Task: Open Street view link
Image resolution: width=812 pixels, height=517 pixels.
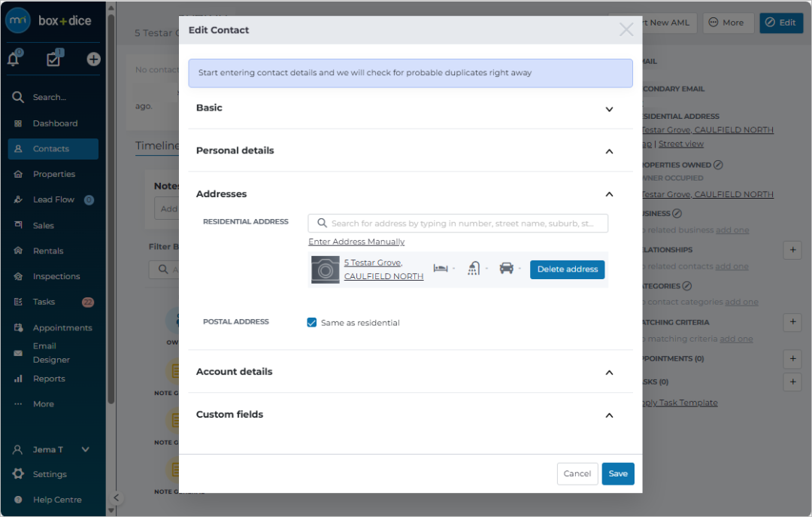Action: coord(681,144)
